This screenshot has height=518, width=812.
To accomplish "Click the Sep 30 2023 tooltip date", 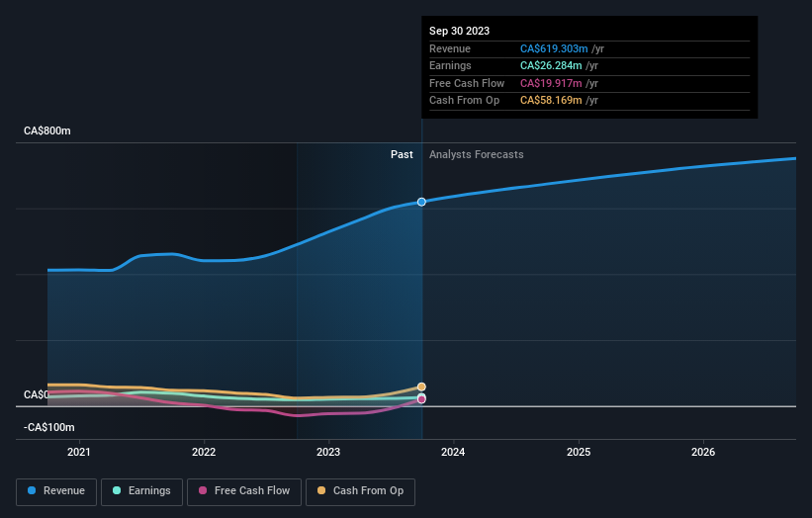I will coord(459,31).
